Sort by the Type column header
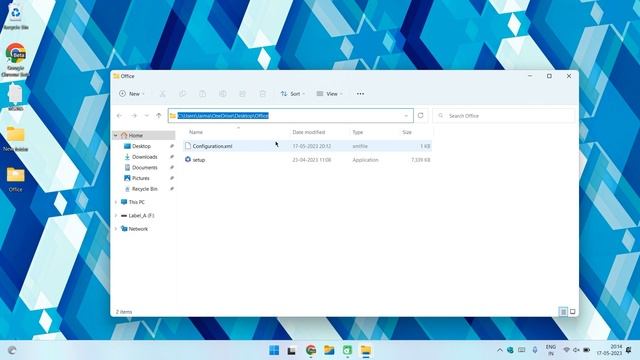 point(358,132)
